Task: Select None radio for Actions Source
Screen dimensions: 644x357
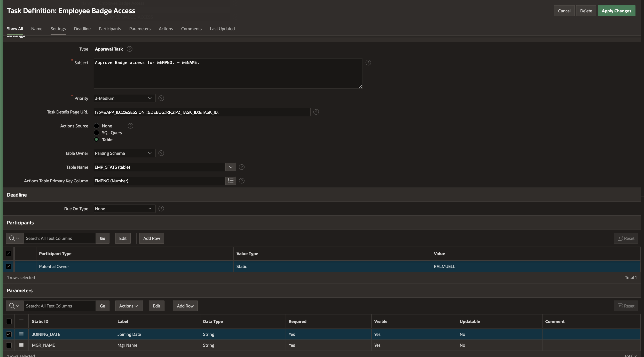Action: point(97,126)
